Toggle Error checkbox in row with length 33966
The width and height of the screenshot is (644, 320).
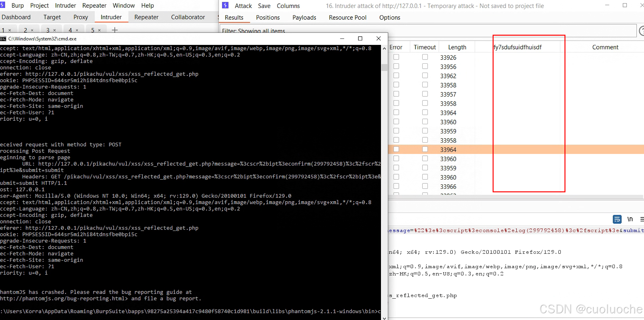click(x=396, y=186)
